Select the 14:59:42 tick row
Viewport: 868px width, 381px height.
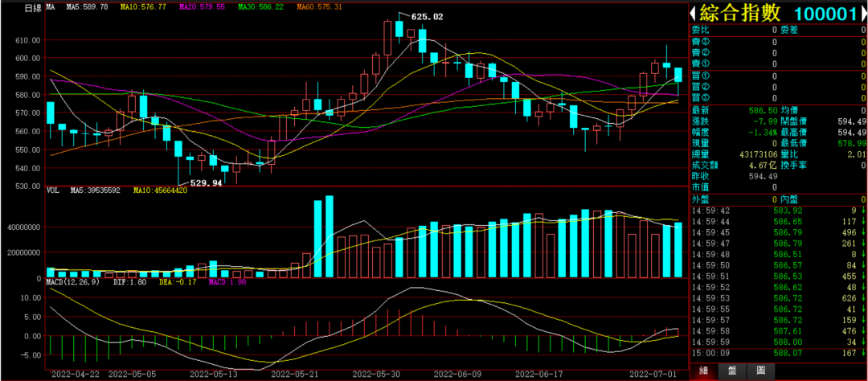(778, 211)
